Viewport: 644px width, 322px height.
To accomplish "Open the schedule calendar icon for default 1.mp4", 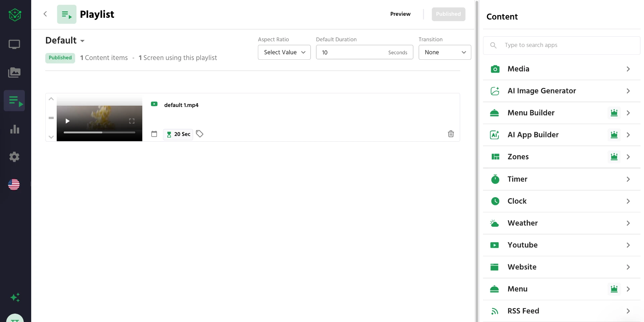I will tap(154, 134).
